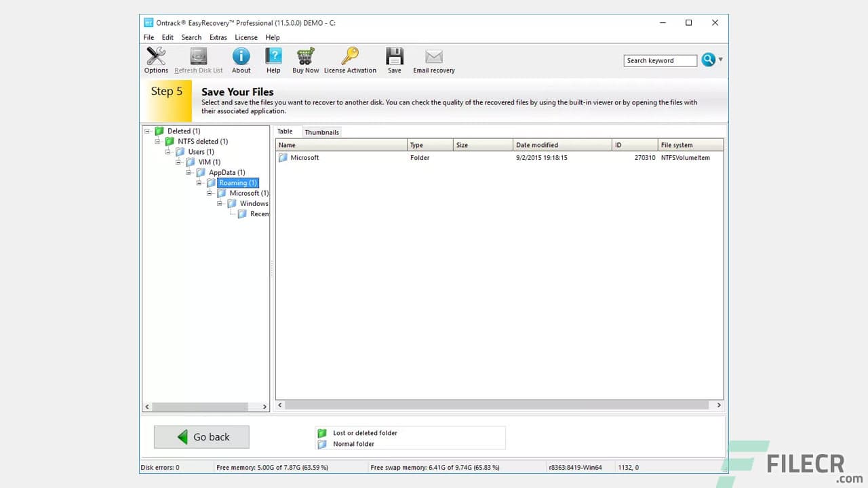868x488 pixels.
Task: Click the Go back button
Action: pyautogui.click(x=201, y=436)
